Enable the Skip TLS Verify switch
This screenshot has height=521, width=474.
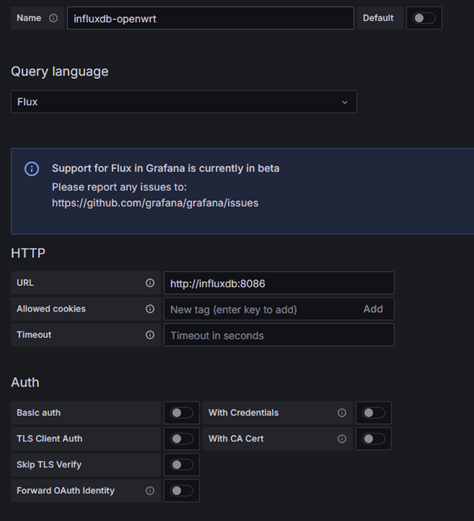[182, 465]
